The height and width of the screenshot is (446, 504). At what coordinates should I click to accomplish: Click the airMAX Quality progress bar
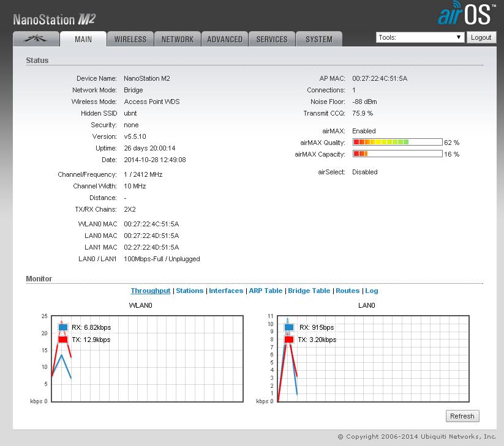397,143
